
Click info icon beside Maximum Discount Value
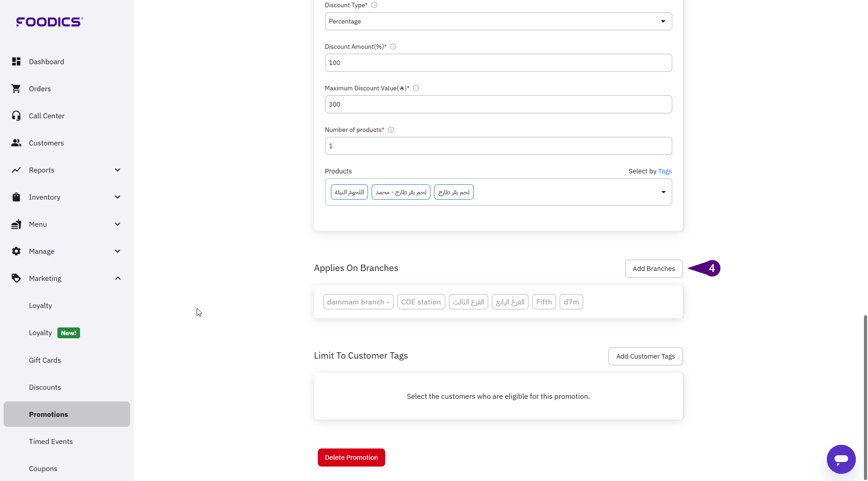click(416, 88)
